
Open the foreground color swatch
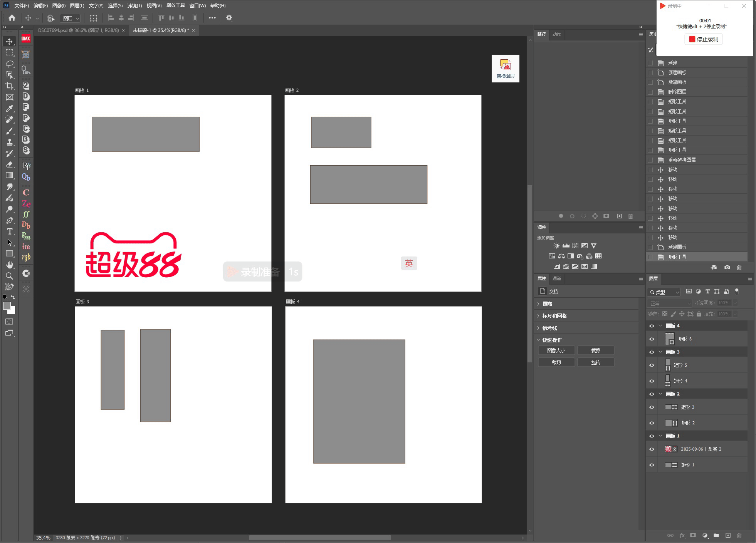[x=7, y=306]
